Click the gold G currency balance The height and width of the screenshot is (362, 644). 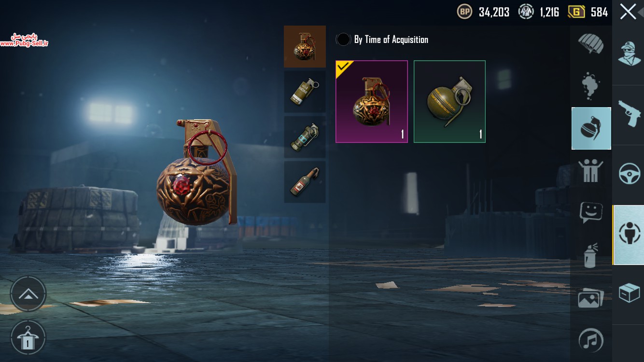pos(588,12)
